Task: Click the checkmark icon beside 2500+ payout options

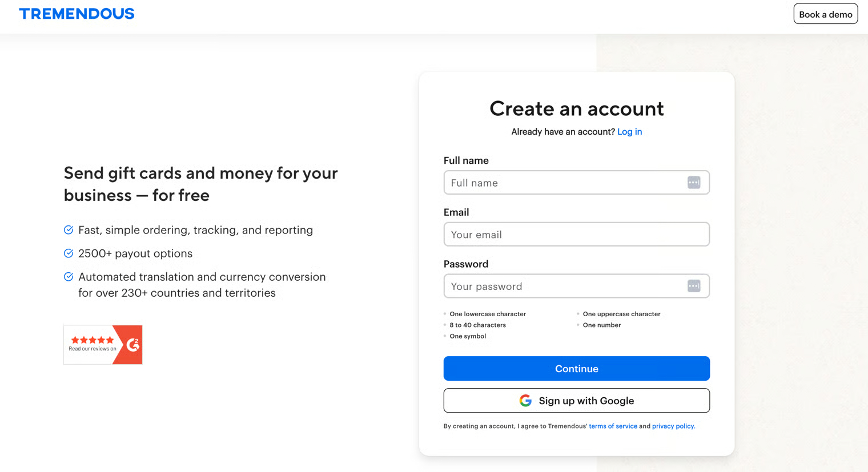Action: coord(69,253)
